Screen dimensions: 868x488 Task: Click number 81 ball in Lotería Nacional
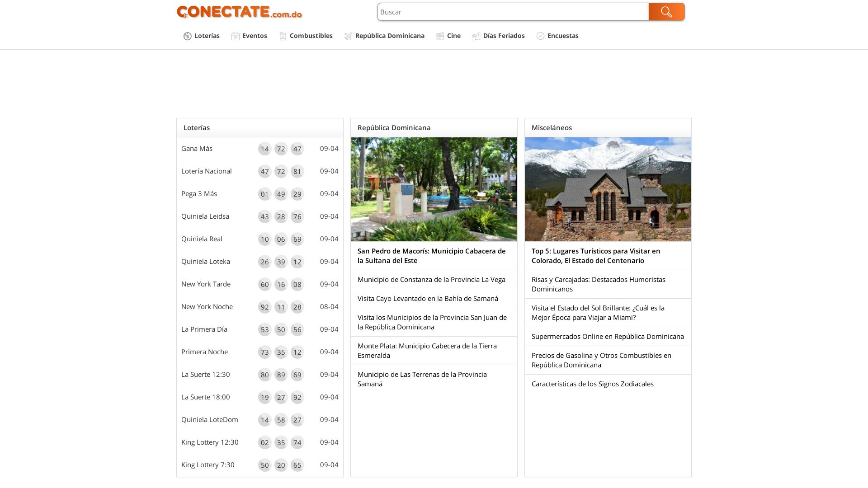[297, 171]
